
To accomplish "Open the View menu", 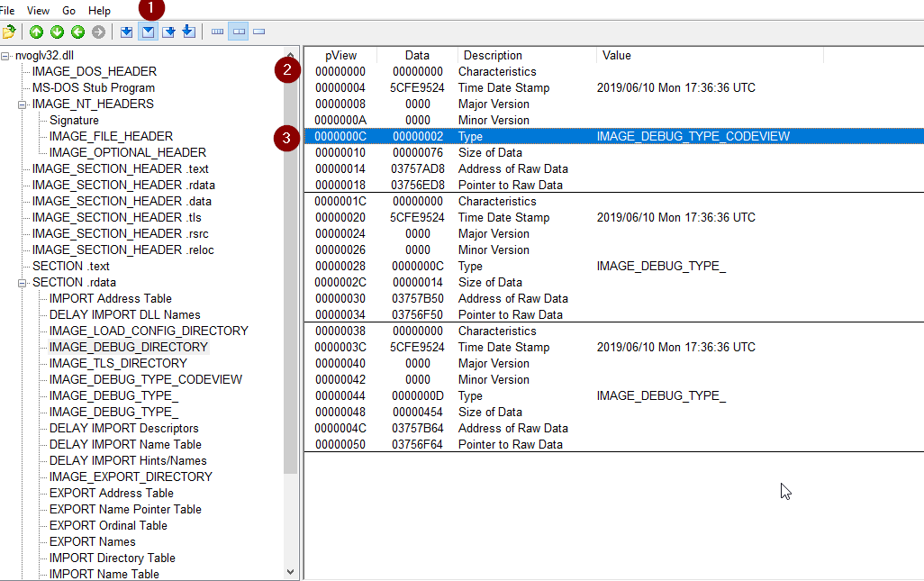I will pos(38,10).
